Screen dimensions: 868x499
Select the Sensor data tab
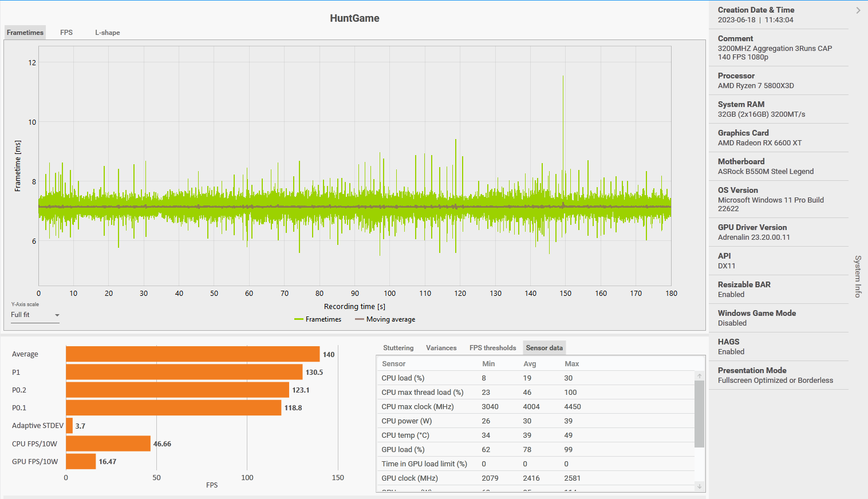click(x=543, y=347)
